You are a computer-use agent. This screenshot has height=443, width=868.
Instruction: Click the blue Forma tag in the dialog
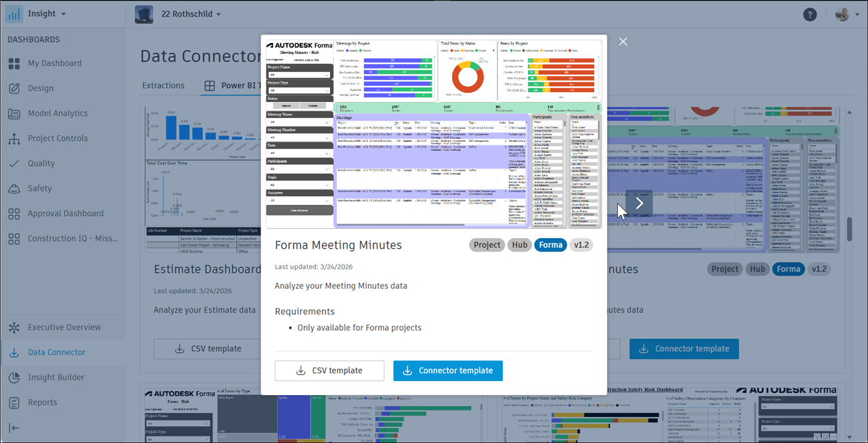[550, 245]
